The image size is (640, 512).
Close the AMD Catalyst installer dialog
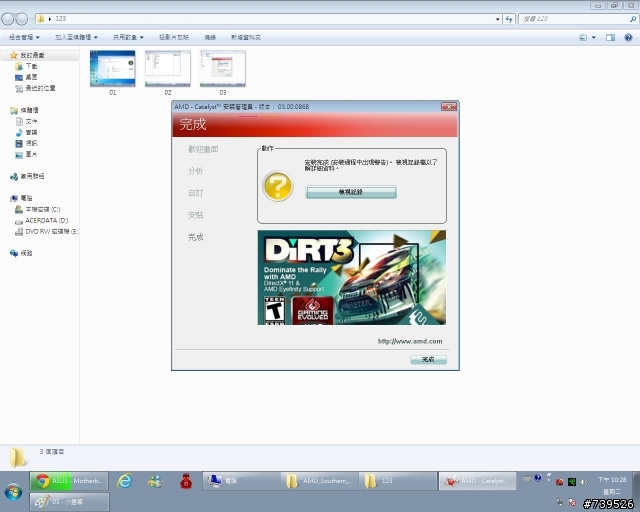tap(449, 107)
